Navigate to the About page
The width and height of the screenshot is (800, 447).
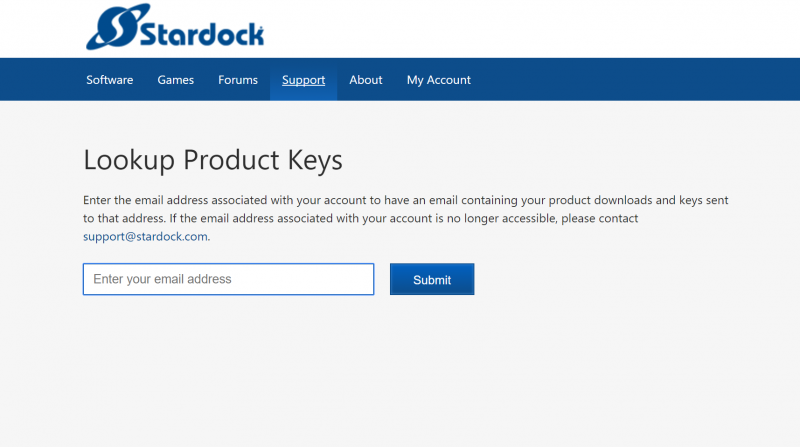(x=366, y=80)
